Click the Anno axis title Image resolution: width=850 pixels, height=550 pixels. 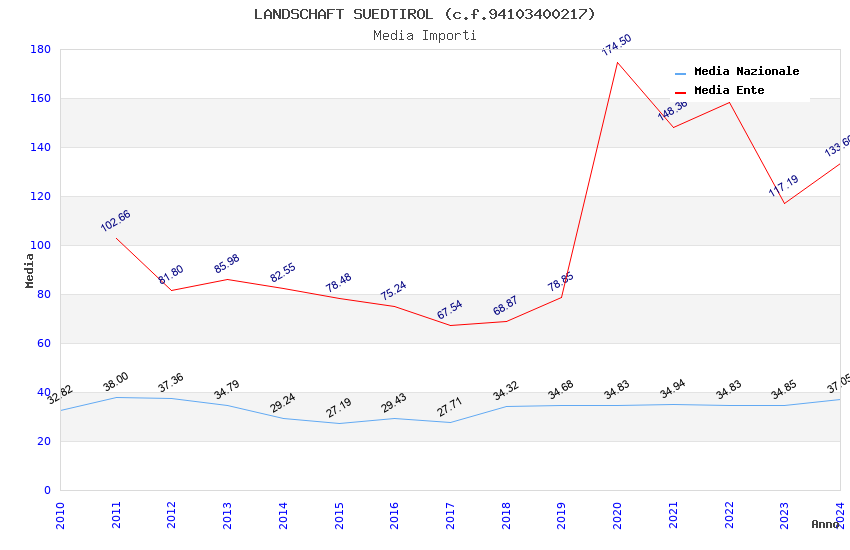(x=825, y=524)
